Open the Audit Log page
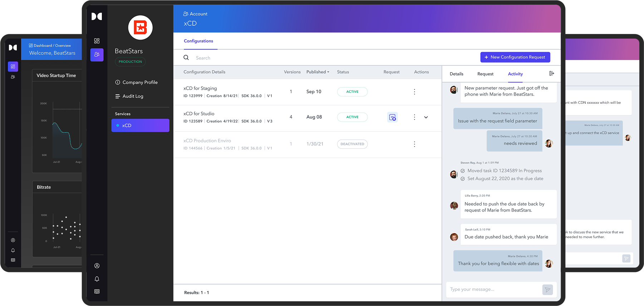Image resolution: width=644 pixels, height=306 pixels. tap(133, 97)
